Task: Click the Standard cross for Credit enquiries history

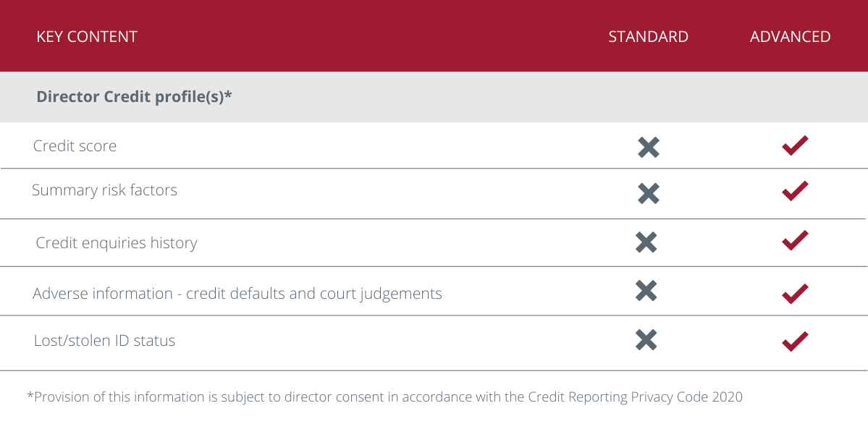Action: pyautogui.click(x=646, y=242)
